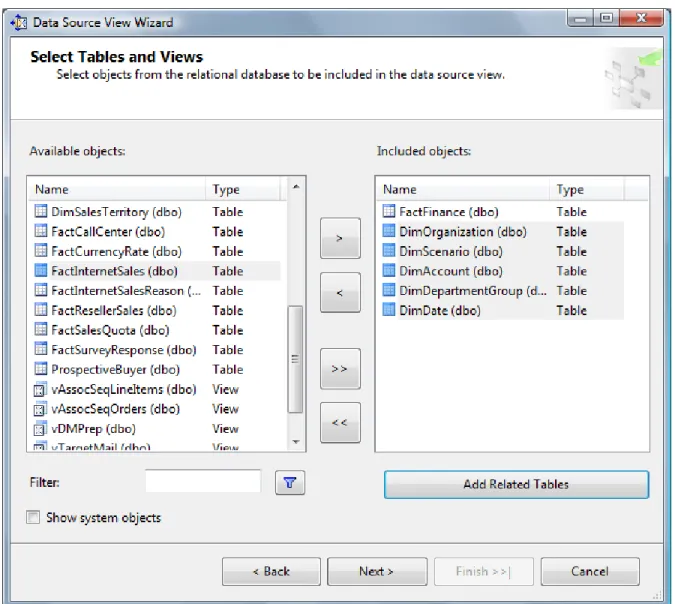Select FactFinance (dbo) in Included objects
Viewport: 675px width, 604px height.
point(449,212)
